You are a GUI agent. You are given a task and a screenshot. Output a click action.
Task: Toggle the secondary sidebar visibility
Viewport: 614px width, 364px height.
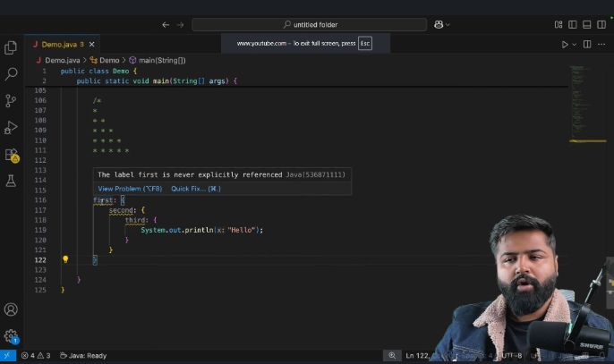click(601, 25)
